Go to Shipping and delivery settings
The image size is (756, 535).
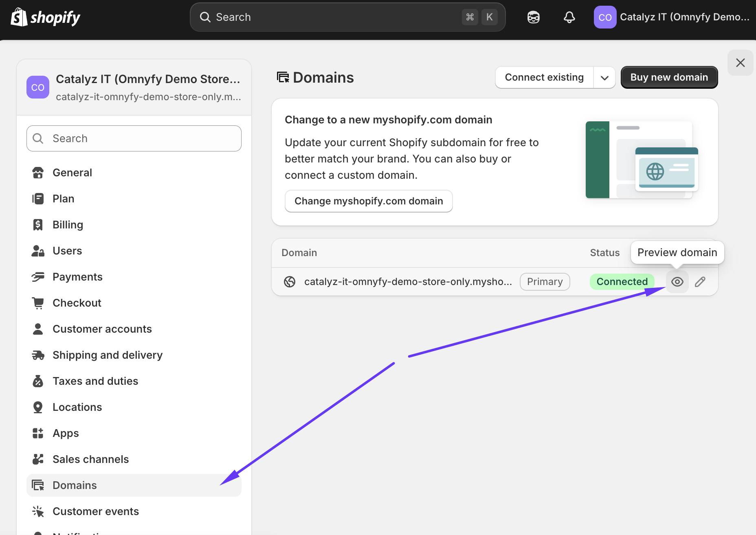(134, 355)
